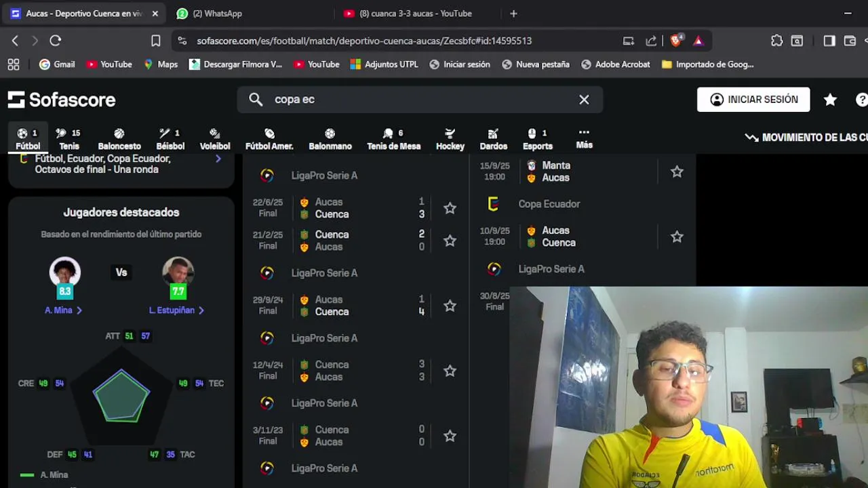Open the Nueva pestaña bookmark

(x=536, y=64)
